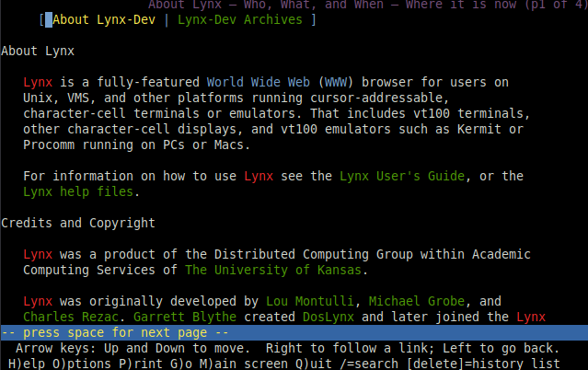Viewport: 588px width, 370px height.
Task: Click the red Lynx before 'was a product'
Action: 38,254
